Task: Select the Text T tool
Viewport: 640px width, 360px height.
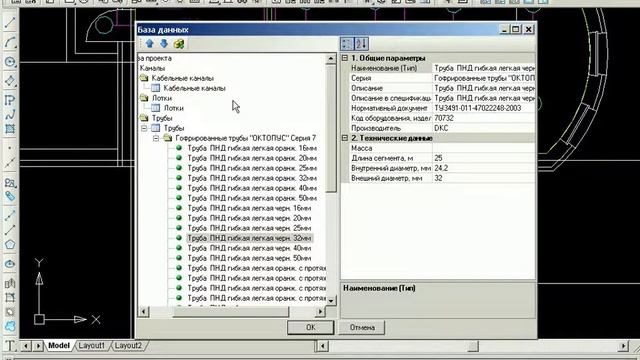Action: 10,345
